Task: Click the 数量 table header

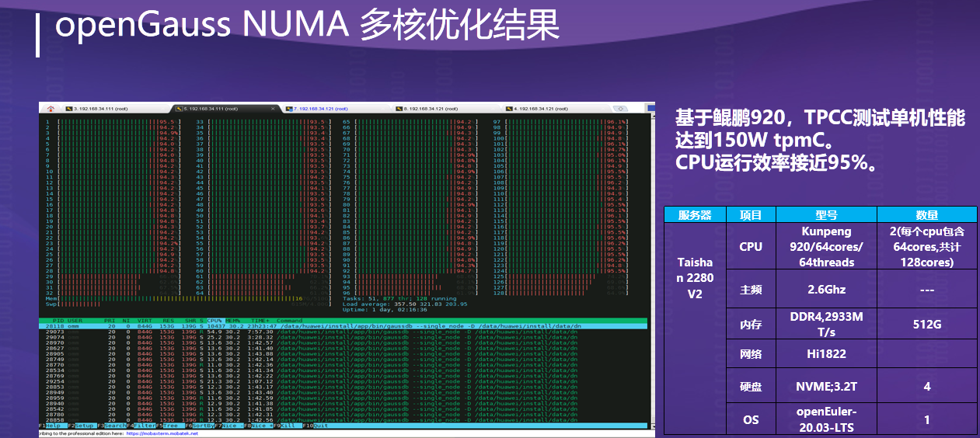Action: [x=926, y=215]
